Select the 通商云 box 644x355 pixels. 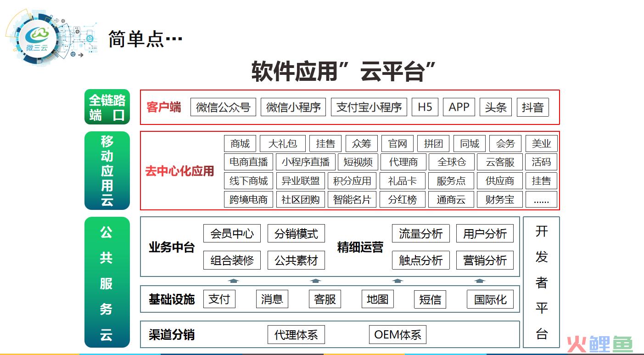click(451, 200)
